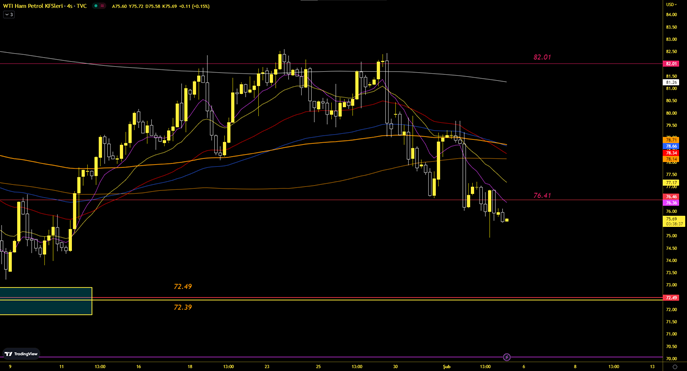Click the red 72.49 price axis tag

click(x=671, y=298)
